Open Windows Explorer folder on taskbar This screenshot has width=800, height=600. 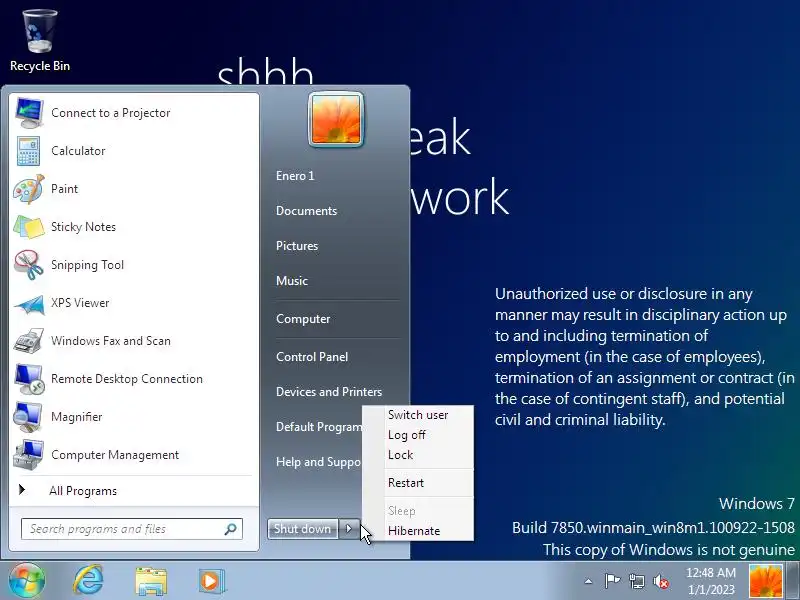(151, 581)
